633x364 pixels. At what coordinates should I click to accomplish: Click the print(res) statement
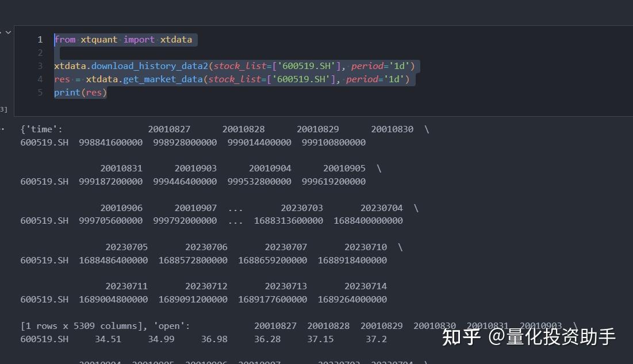click(x=80, y=92)
